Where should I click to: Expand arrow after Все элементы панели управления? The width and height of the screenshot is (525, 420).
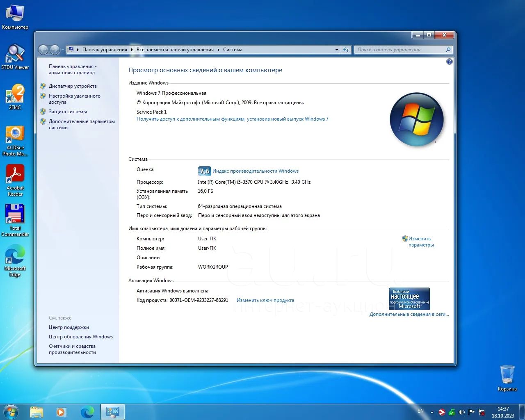[219, 50]
